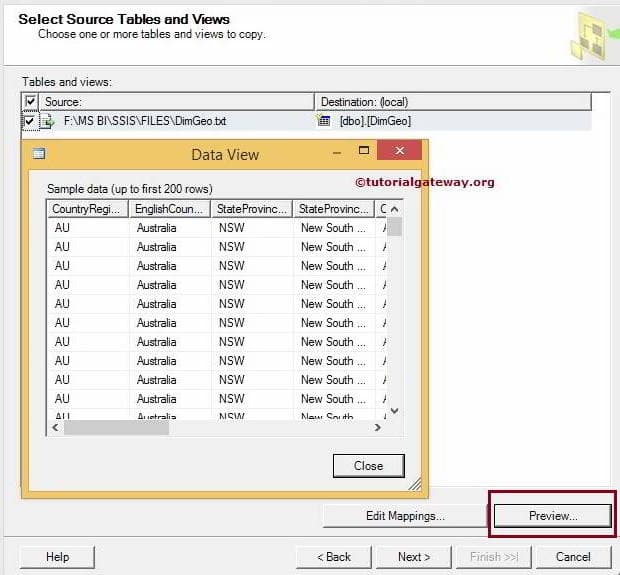620x575 pixels.
Task: Go to previous step with Back
Action: (334, 557)
